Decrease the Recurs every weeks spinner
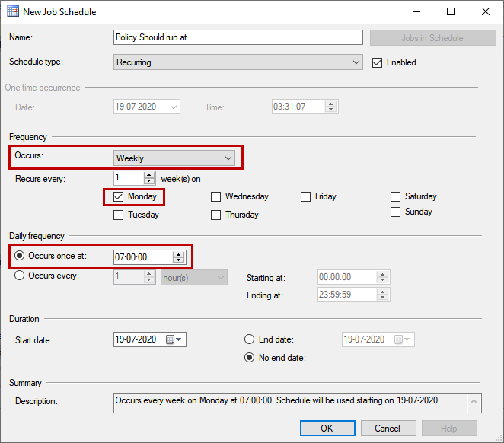The height and width of the screenshot is (443, 504). pyautogui.click(x=149, y=182)
